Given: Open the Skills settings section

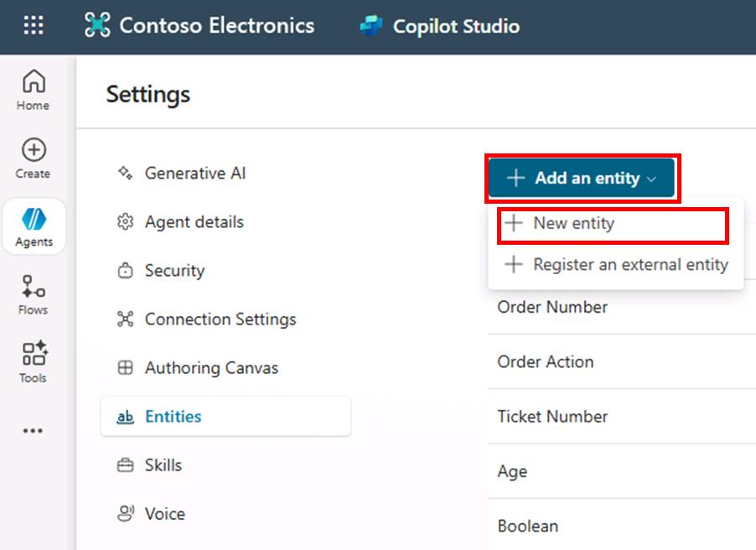Looking at the screenshot, I should pos(163,465).
